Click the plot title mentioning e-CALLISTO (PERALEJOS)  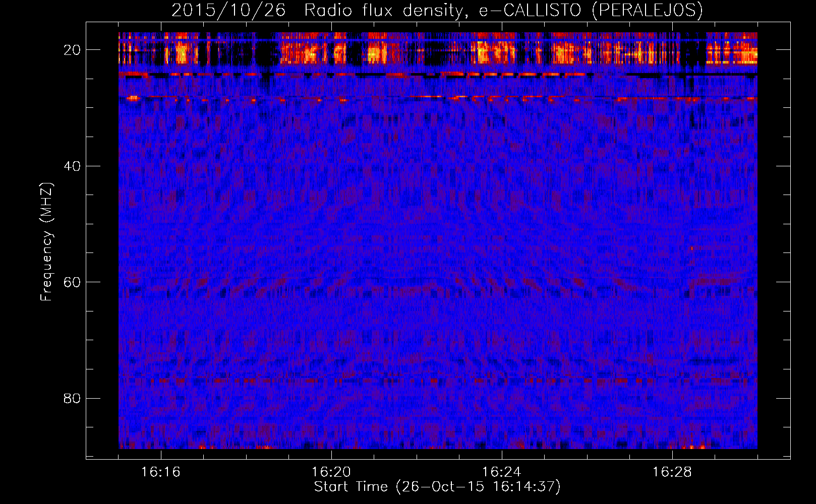tap(437, 10)
